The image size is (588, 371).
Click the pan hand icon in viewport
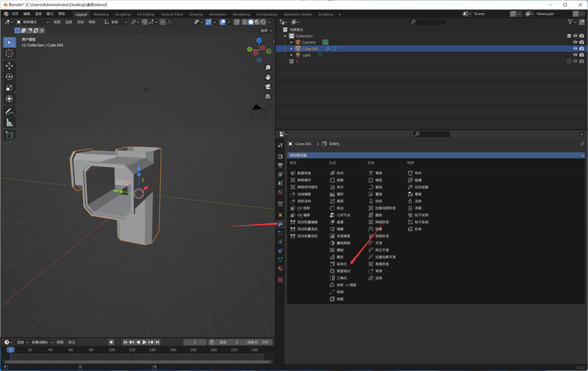coord(268,77)
